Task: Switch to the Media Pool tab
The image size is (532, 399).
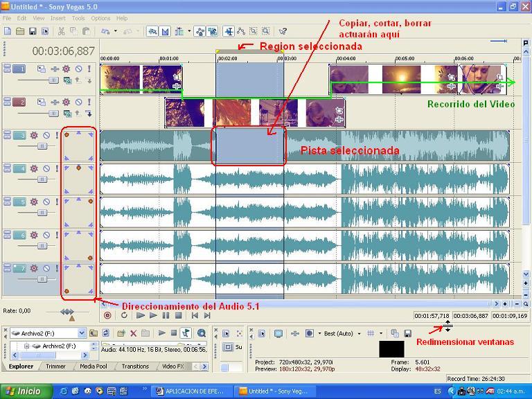Action: coord(94,366)
